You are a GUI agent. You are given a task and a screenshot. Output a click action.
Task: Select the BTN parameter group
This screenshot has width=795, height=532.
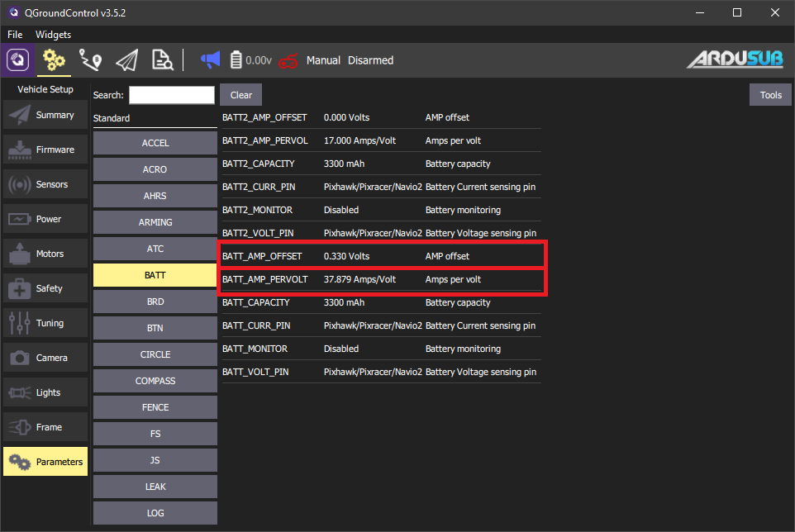point(155,328)
